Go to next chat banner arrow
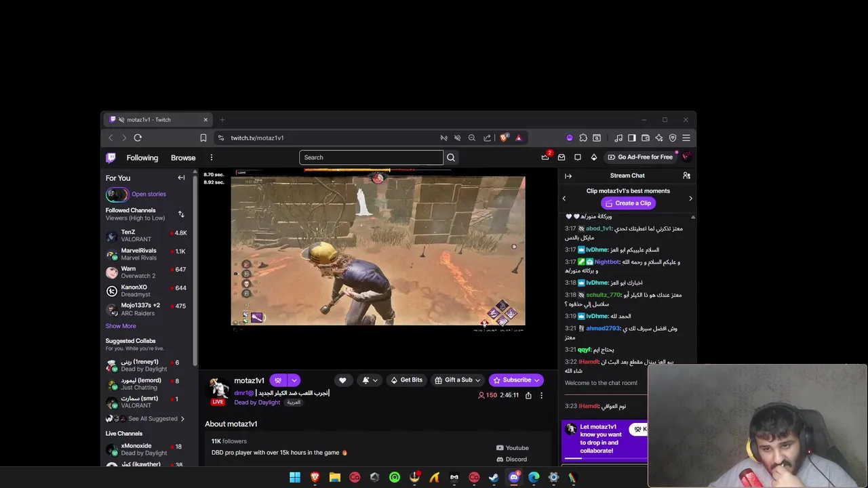This screenshot has width=868, height=488. [690, 199]
